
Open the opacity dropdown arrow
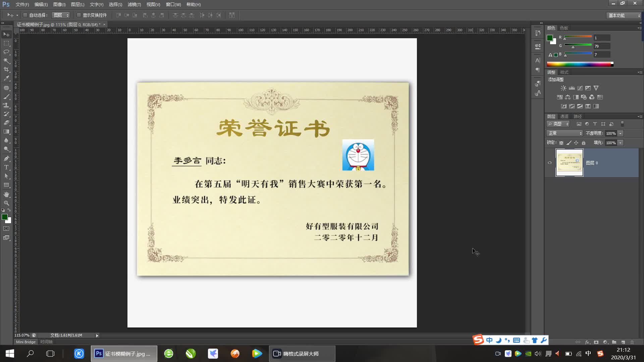pyautogui.click(x=621, y=133)
